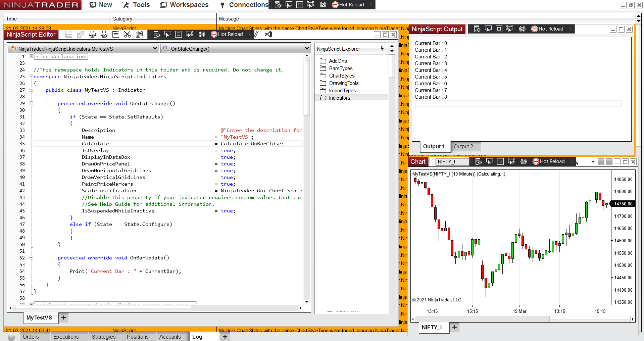This screenshot has height=341, width=644.
Task: Click the Copy icon in NinjaScript Editor toolbar
Action: [x=139, y=34]
